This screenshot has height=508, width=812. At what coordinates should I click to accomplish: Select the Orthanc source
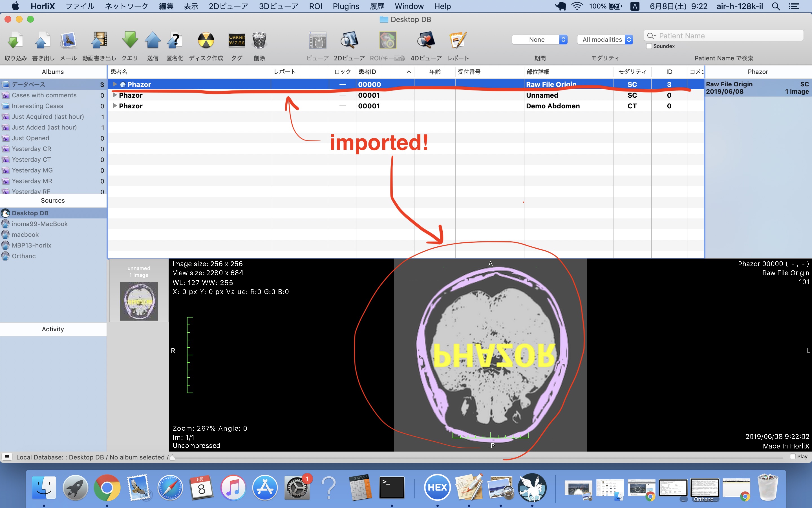(53, 256)
